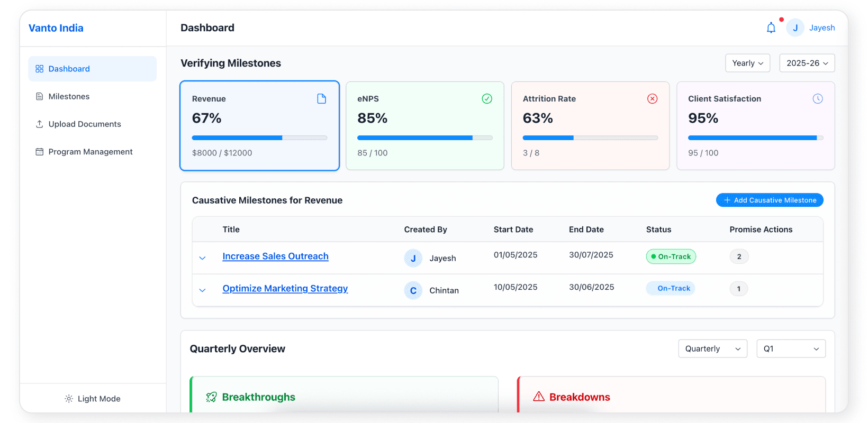
Task: Click the document icon on Revenue card
Action: tap(321, 99)
